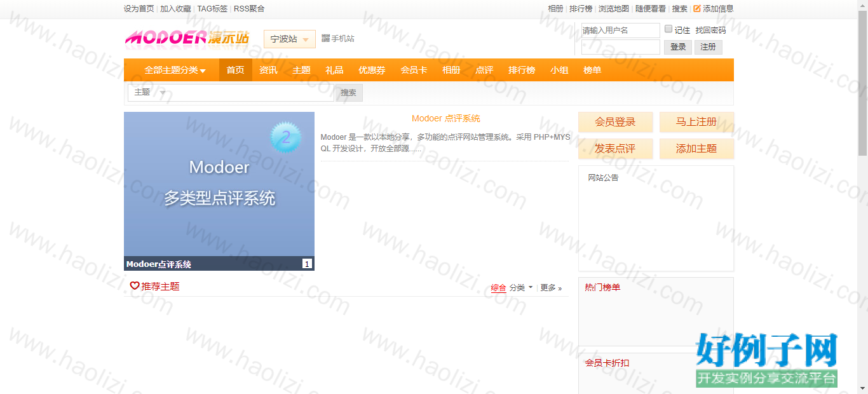Open the 宁波站 city selector dropdown
This screenshot has width=868, height=394.
(290, 39)
